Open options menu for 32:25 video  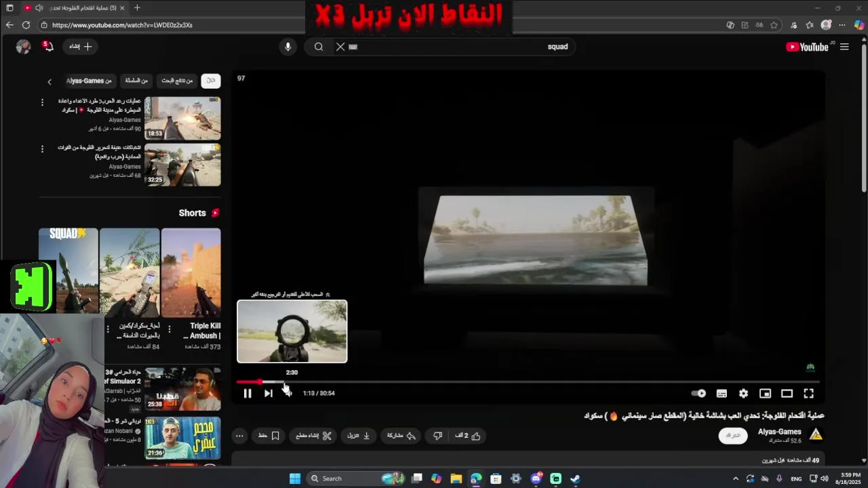point(42,149)
